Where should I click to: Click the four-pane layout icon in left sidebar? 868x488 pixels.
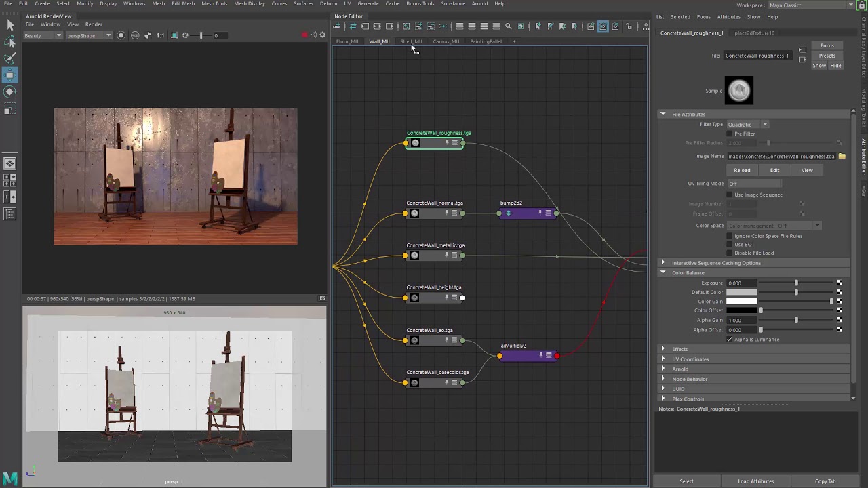coord(10,180)
